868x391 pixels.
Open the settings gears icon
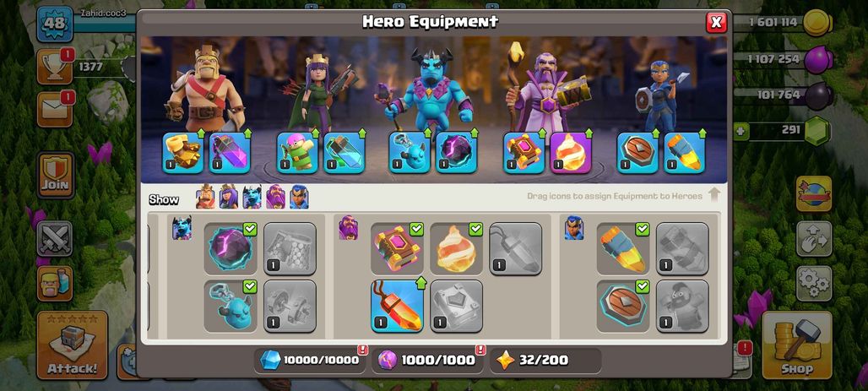[x=814, y=284]
